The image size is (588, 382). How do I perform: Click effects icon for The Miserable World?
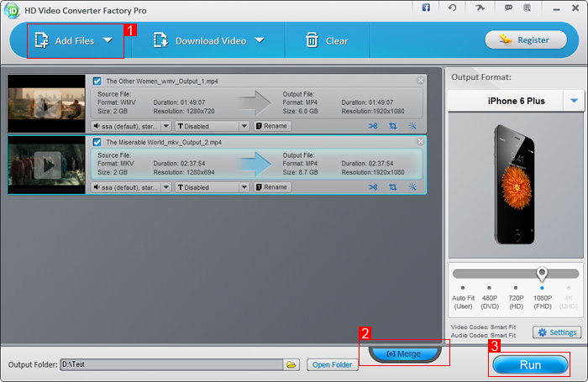click(x=412, y=187)
